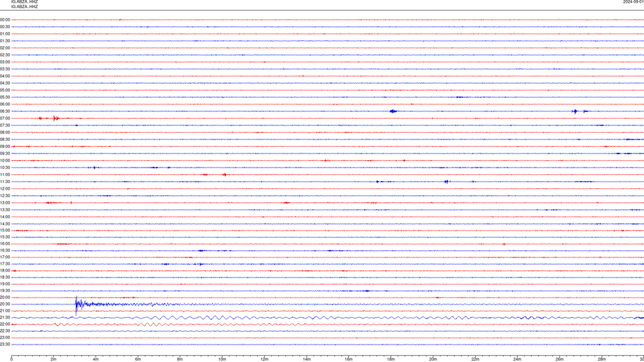This screenshot has width=644, height=362.
Task: Click the 05:30 row label
Action: (x=5, y=97)
